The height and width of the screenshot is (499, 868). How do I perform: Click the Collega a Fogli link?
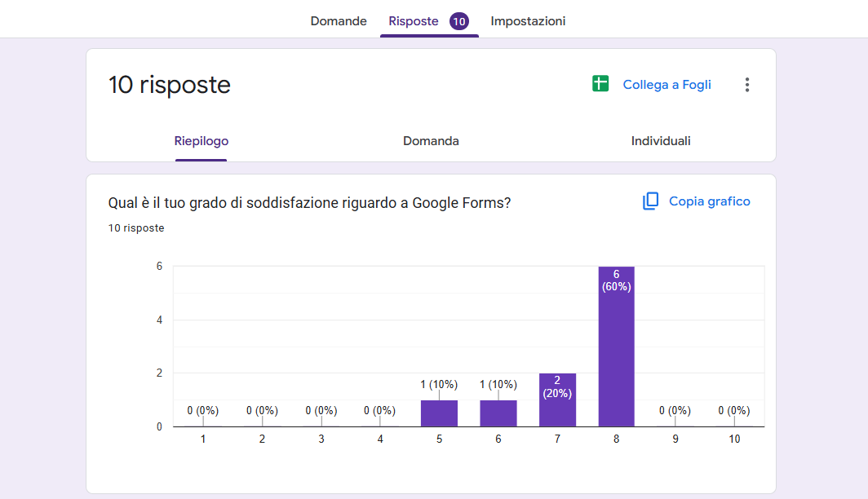pyautogui.click(x=666, y=83)
